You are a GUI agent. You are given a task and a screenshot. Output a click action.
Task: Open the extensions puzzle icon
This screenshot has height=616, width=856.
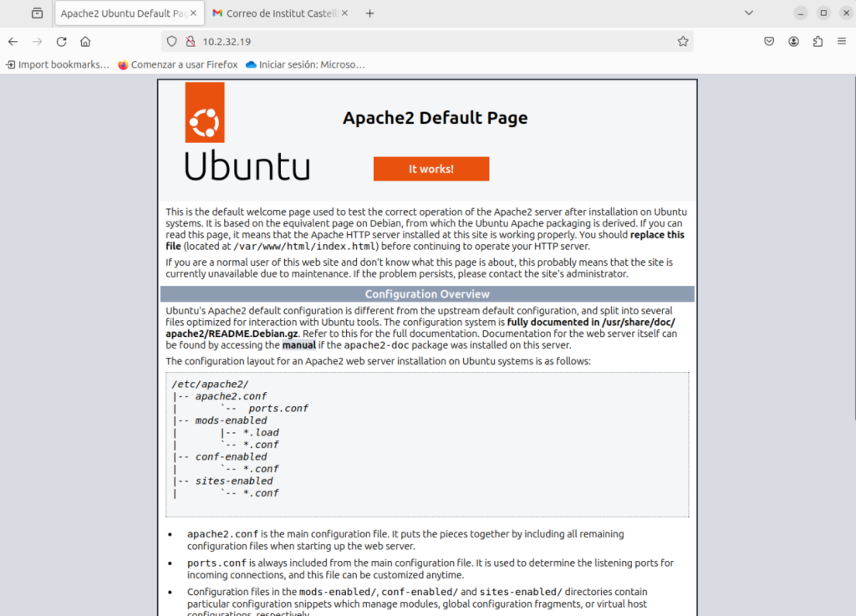(818, 42)
